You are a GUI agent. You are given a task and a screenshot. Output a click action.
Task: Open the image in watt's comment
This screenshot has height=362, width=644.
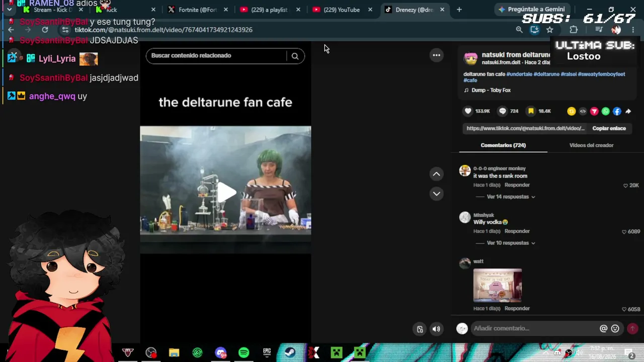point(497,286)
